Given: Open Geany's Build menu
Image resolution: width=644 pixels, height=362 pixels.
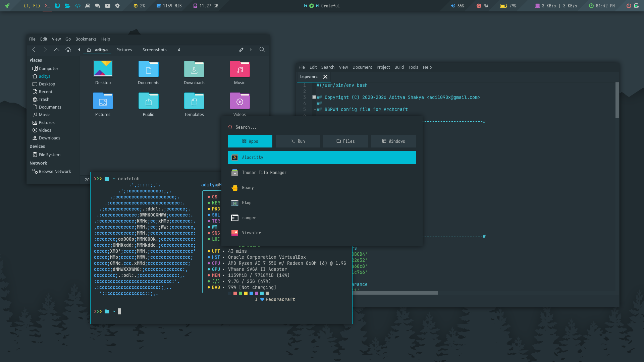Looking at the screenshot, I should (399, 67).
